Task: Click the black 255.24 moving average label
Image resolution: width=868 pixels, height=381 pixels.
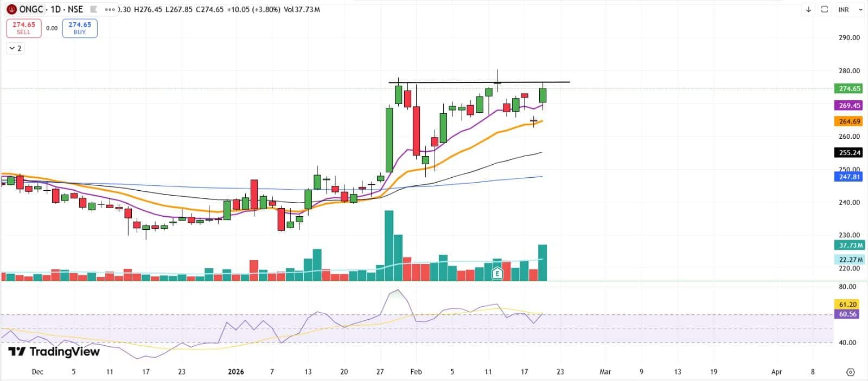Action: click(848, 153)
